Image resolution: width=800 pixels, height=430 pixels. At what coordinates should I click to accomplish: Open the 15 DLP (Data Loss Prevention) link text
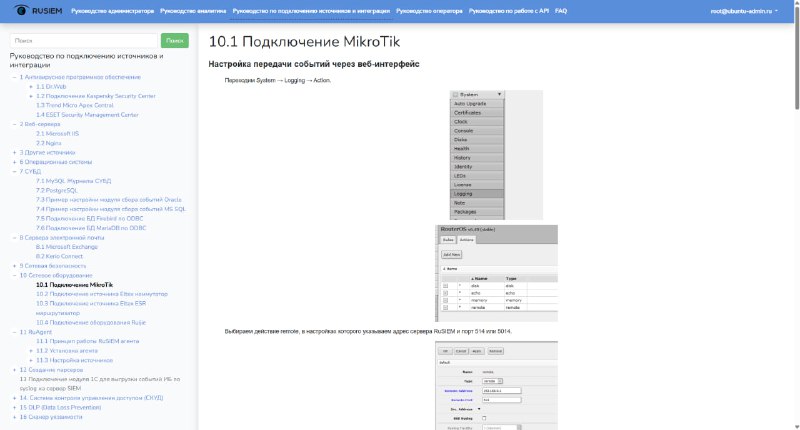coord(60,408)
